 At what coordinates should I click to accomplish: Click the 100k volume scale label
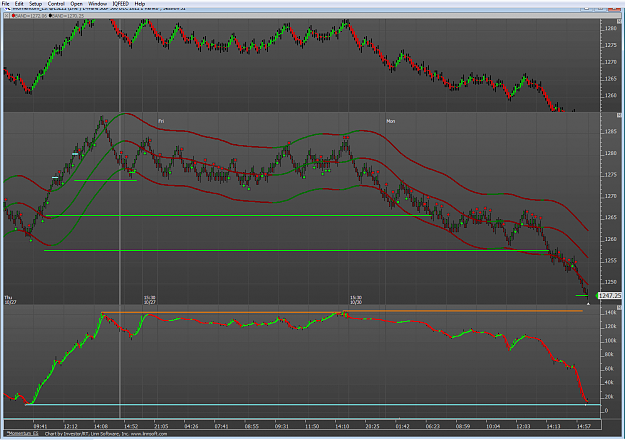point(610,340)
